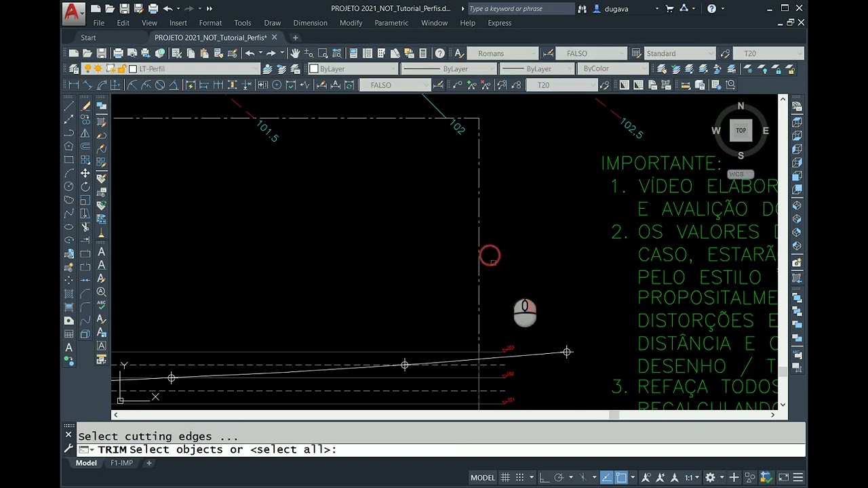868x488 pixels.
Task: Open the Romans text style dropdown
Action: [502, 54]
